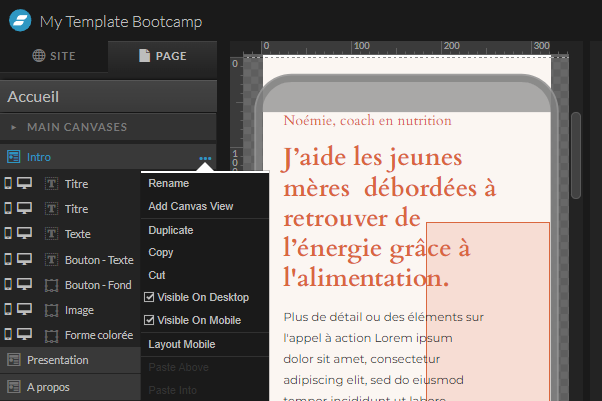
Task: Switch to the SITE tab
Action: click(x=54, y=56)
